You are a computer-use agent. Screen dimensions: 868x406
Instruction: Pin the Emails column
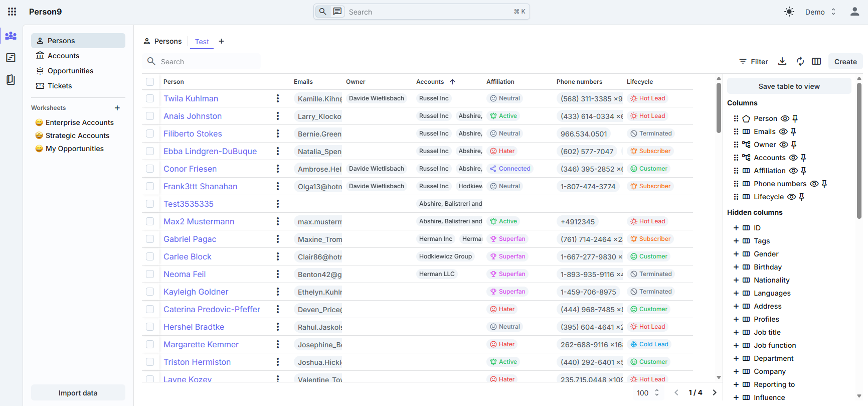pyautogui.click(x=793, y=131)
